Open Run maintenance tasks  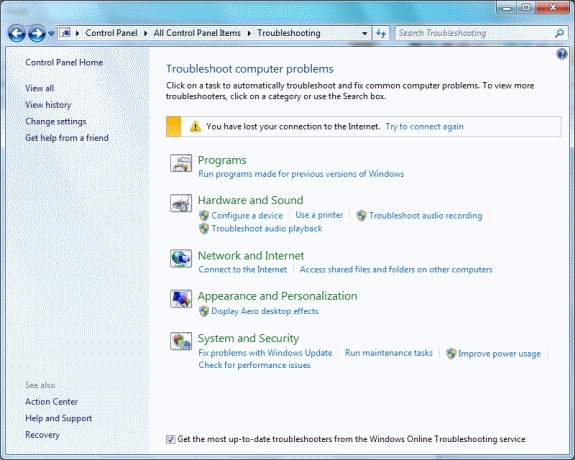tap(389, 353)
